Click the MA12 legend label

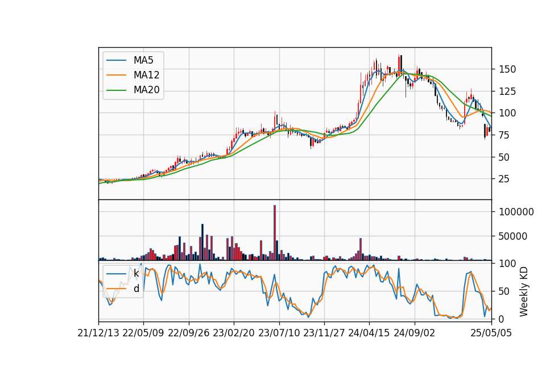[146, 75]
